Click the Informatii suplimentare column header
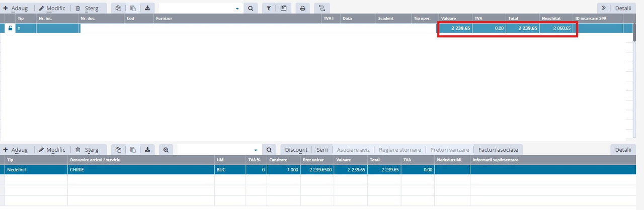This screenshot has height=210, width=644. pyautogui.click(x=553, y=160)
